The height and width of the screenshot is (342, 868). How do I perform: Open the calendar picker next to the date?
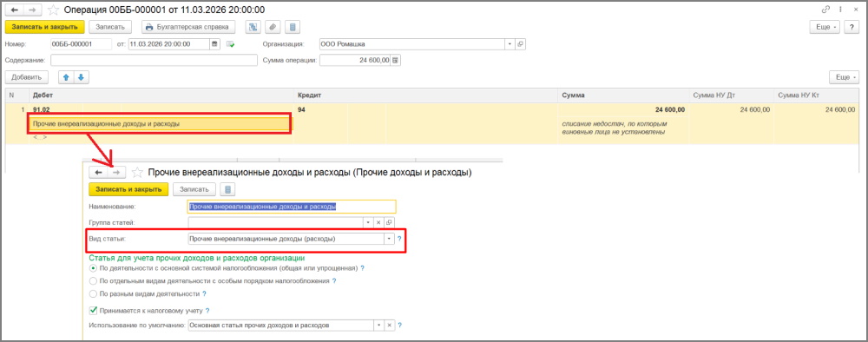pyautogui.click(x=214, y=44)
